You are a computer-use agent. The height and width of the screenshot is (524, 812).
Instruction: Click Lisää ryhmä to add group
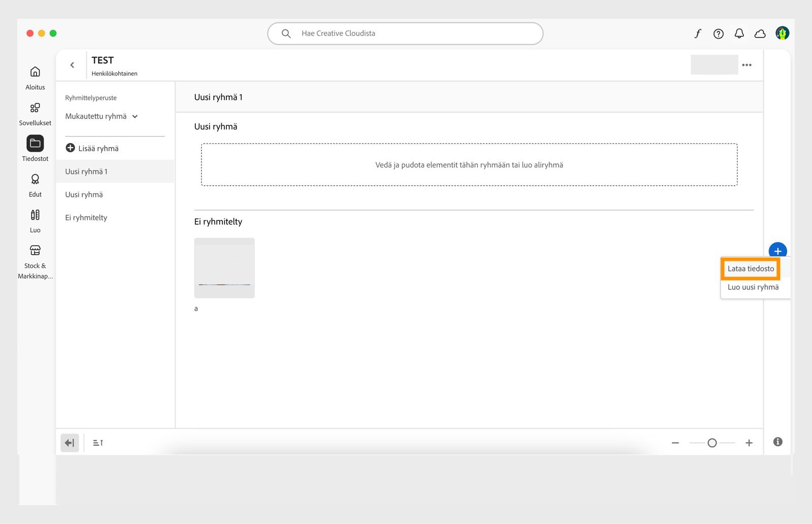point(92,148)
